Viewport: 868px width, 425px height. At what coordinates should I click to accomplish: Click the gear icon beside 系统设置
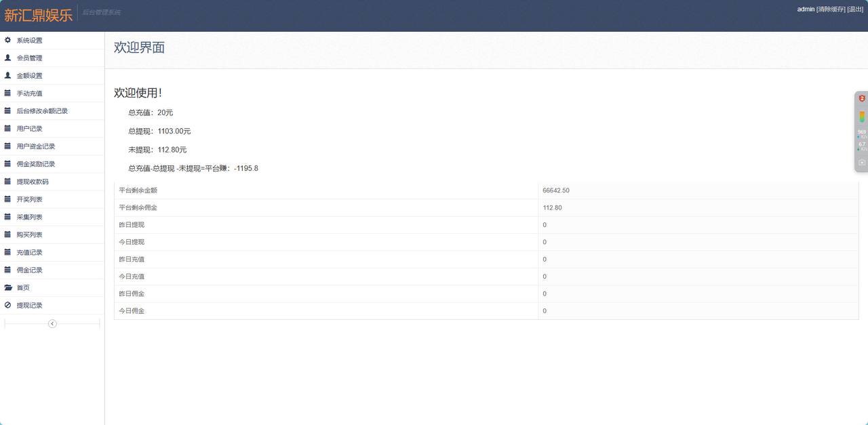click(x=8, y=40)
